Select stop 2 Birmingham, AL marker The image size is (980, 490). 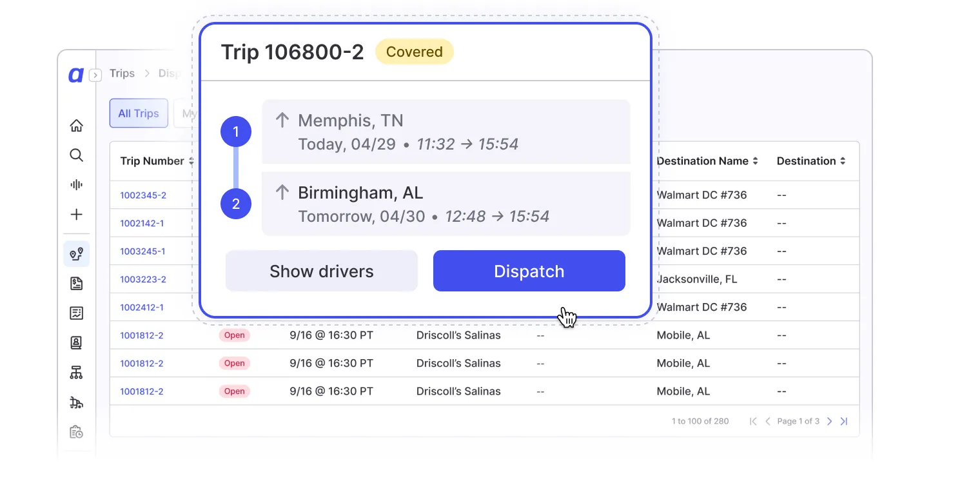point(236,204)
